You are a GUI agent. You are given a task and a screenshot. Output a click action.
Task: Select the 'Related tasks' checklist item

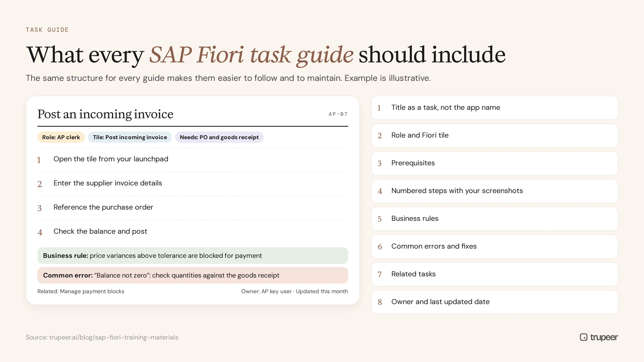coord(494,274)
